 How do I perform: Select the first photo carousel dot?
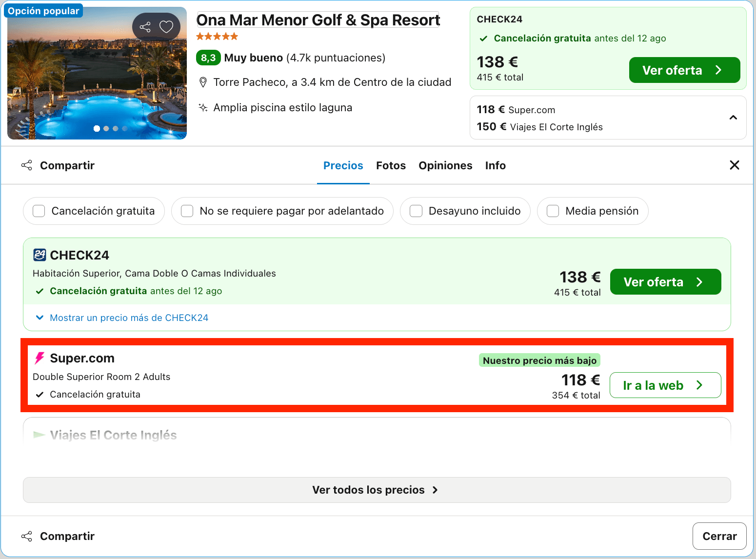click(97, 129)
